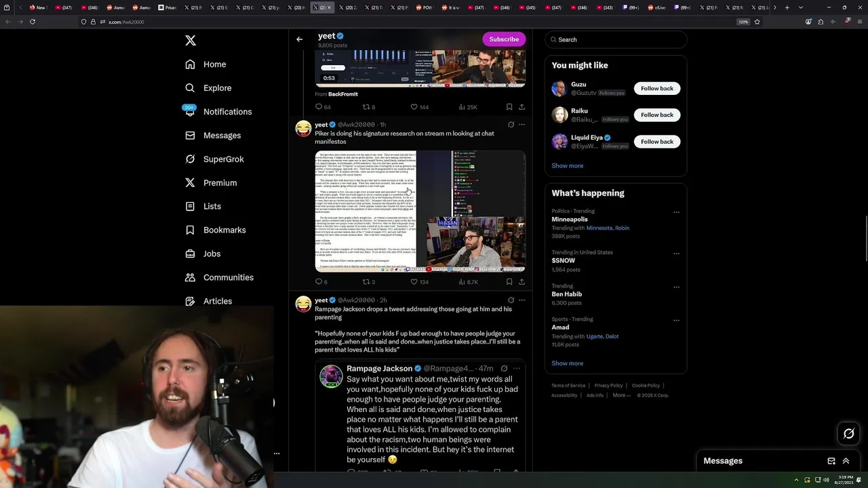Image resolution: width=868 pixels, height=488 pixels.
Task: Compose new message in Messages drawer
Action: click(x=831, y=461)
